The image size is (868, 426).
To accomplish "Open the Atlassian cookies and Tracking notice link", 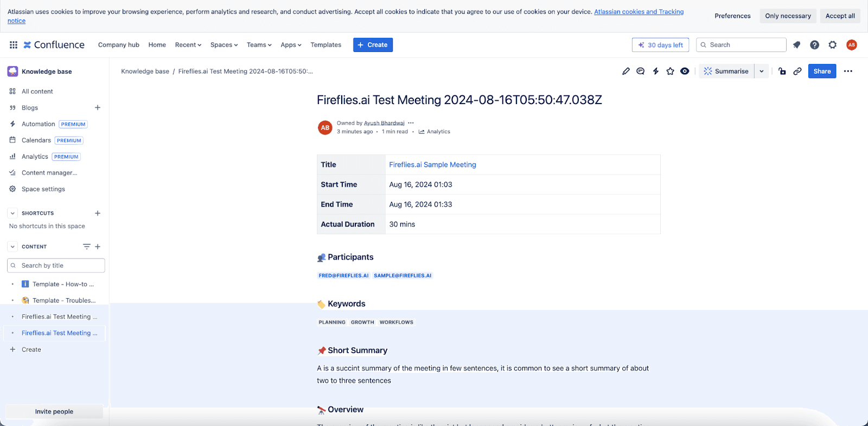I will point(639,11).
